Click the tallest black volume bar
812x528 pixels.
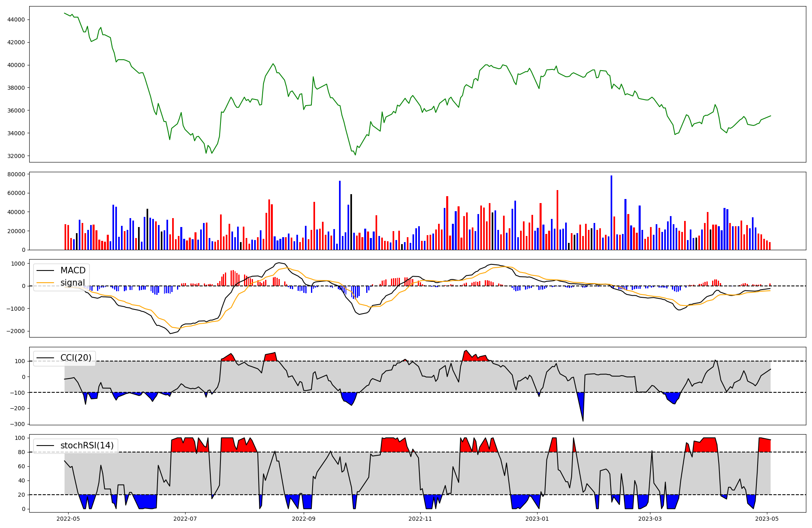pyautogui.click(x=351, y=222)
